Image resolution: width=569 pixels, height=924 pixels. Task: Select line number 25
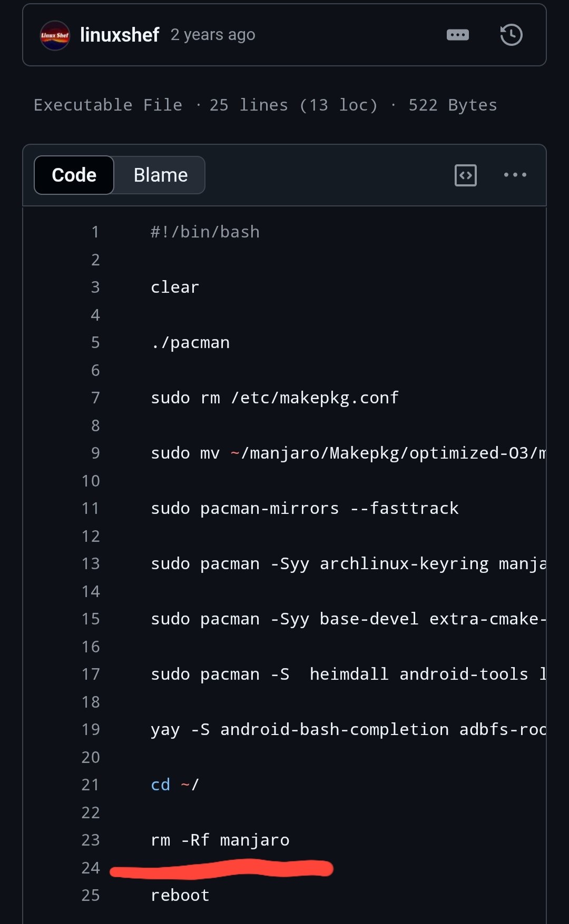pos(91,895)
